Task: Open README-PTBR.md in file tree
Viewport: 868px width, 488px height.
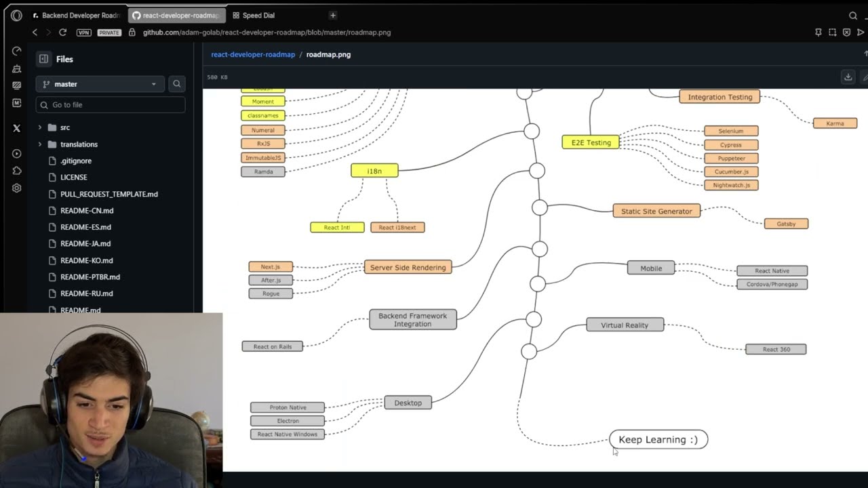Action: point(90,277)
